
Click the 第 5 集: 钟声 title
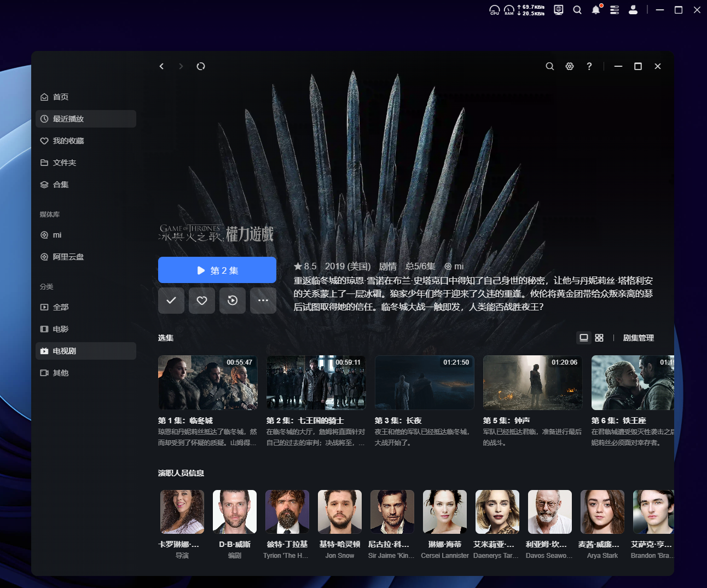click(x=507, y=420)
